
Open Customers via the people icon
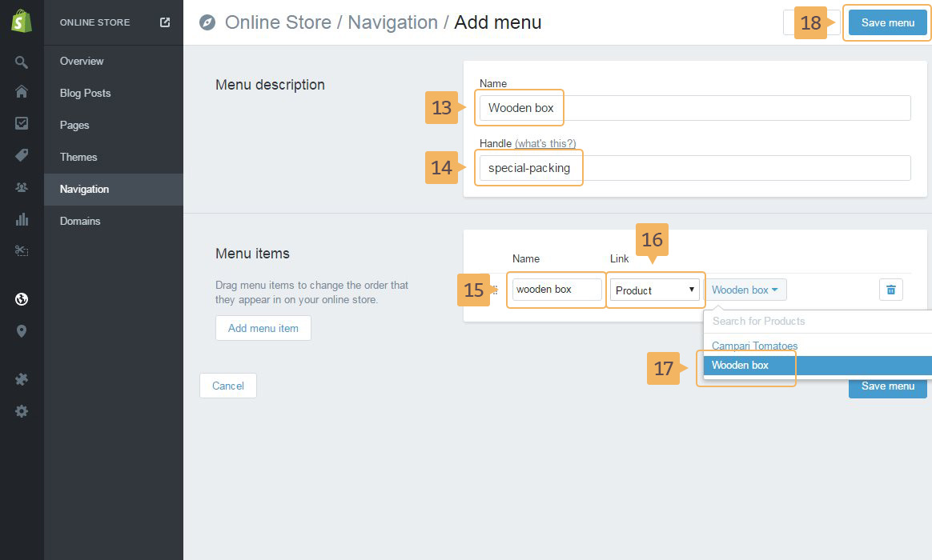(x=22, y=187)
